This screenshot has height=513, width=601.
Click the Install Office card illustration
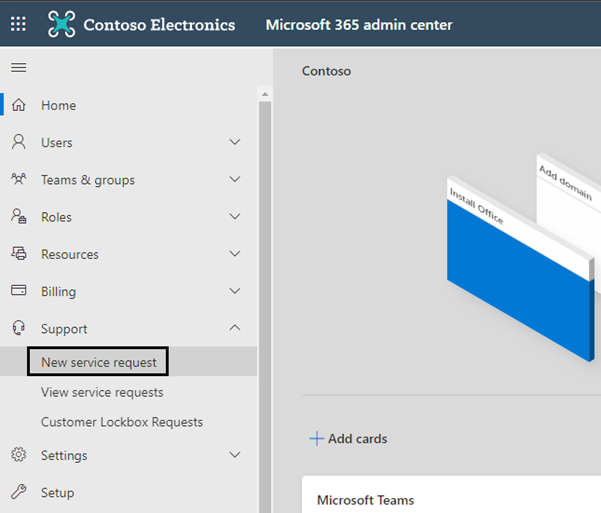click(x=520, y=268)
